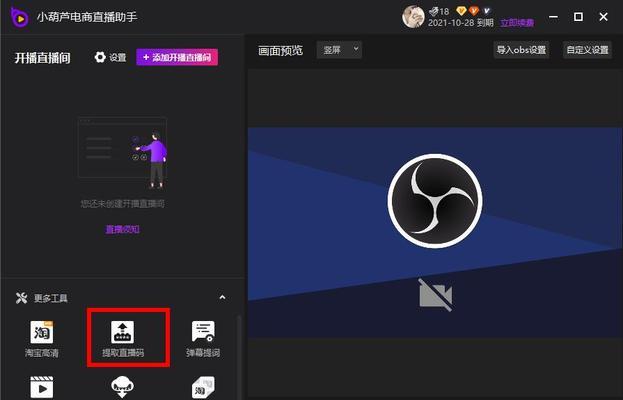Screen dimensions: 623x400
Task: Click the 设置 gear icon
Action: tap(100, 57)
